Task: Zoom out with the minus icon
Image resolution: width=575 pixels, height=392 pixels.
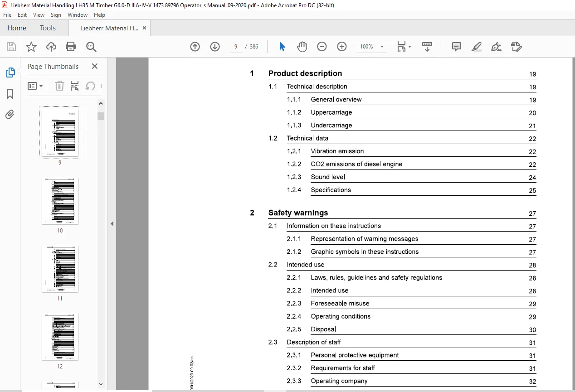Action: point(322,47)
